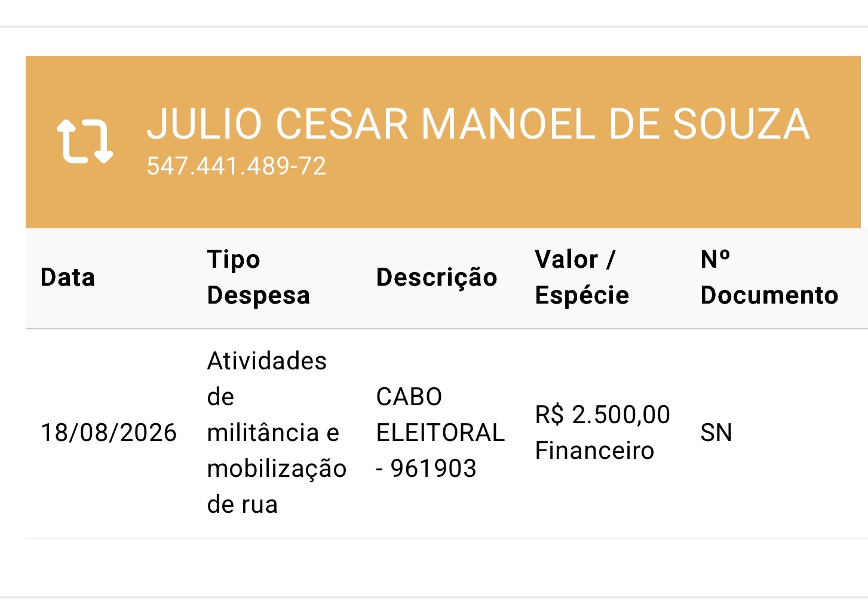Click the Descrição column header
Screen dimensions: 868x615
tap(437, 277)
